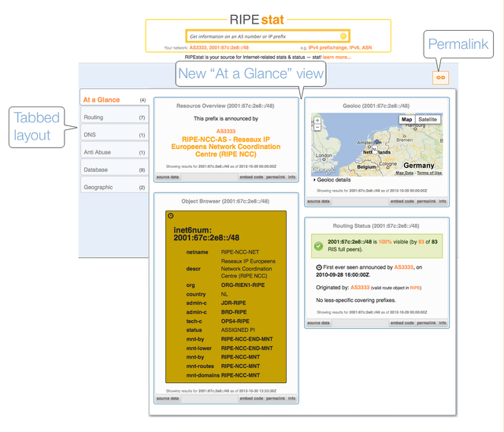This screenshot has height=432, width=504.
Task: Click AS3333 link after Originated by
Action: (x=360, y=288)
